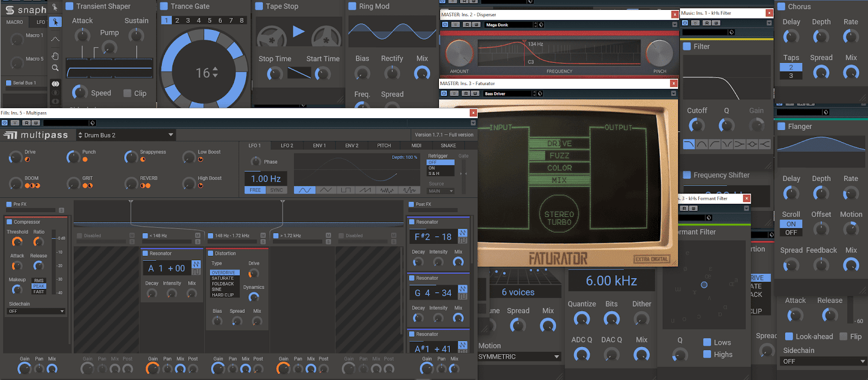Open the Compressor Sidechain OFF dropdown in Multipass
868x380 pixels.
(36, 311)
